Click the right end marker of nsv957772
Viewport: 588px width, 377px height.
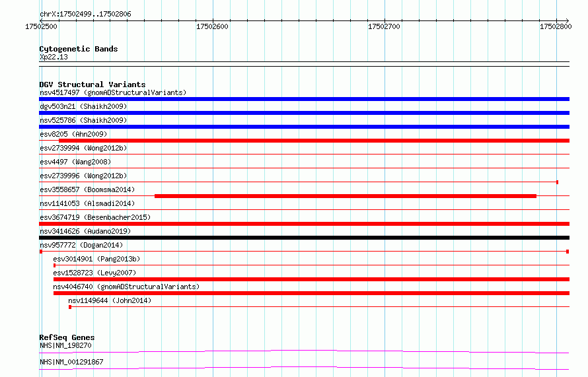pyautogui.click(x=568, y=252)
